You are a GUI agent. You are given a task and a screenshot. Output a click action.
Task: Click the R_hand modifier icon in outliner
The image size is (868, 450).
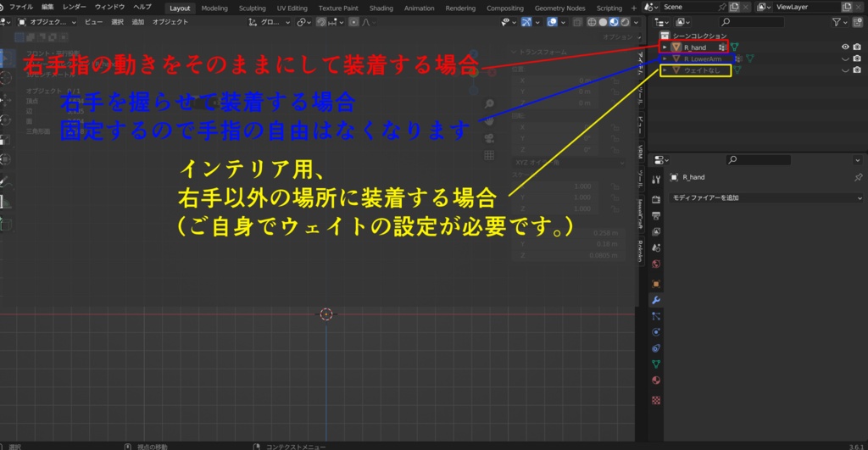tap(722, 47)
